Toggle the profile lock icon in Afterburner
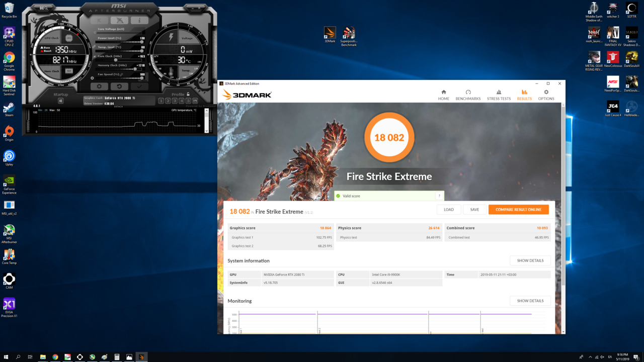 (x=188, y=94)
